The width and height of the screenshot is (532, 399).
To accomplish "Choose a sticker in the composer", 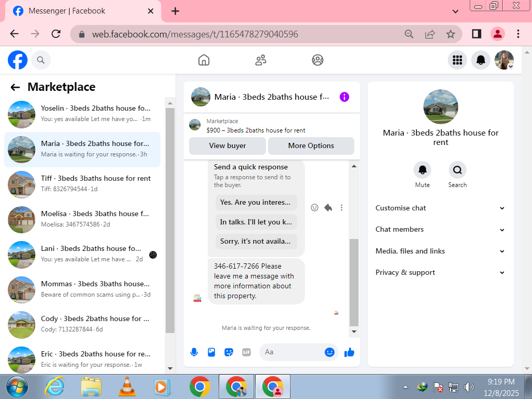I will (229, 352).
